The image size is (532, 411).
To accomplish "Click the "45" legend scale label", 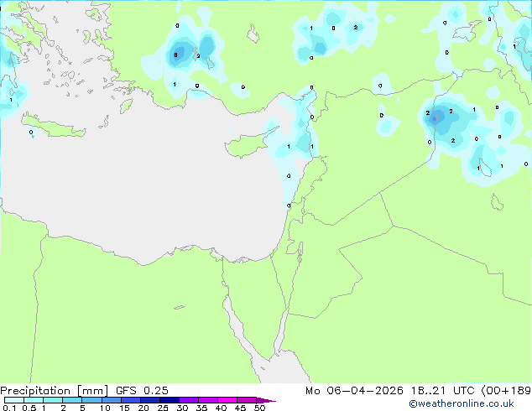I will tap(240, 408).
